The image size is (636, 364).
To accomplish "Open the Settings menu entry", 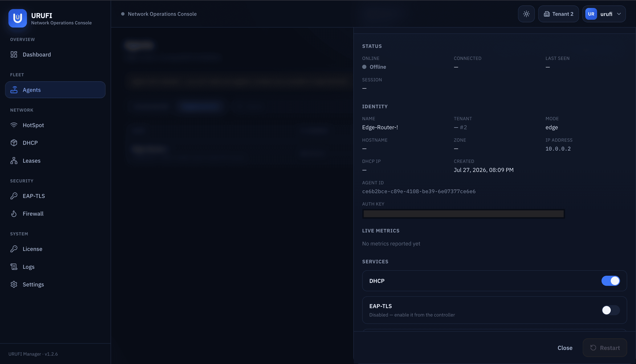I will pyautogui.click(x=55, y=285).
